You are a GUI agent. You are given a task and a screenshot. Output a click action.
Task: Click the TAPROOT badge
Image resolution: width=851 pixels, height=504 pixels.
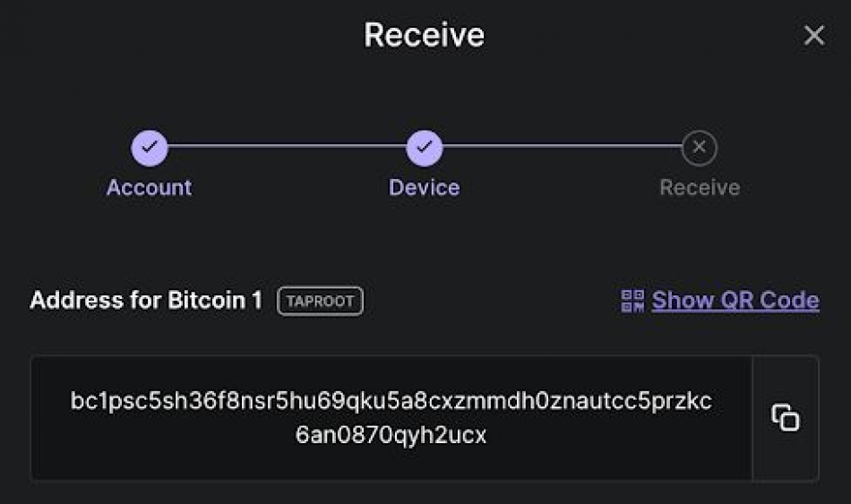coord(320,301)
